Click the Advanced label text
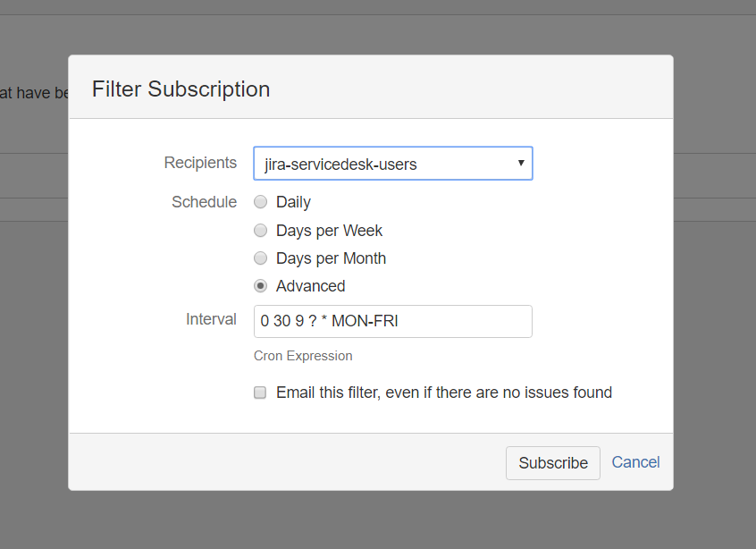 click(310, 286)
